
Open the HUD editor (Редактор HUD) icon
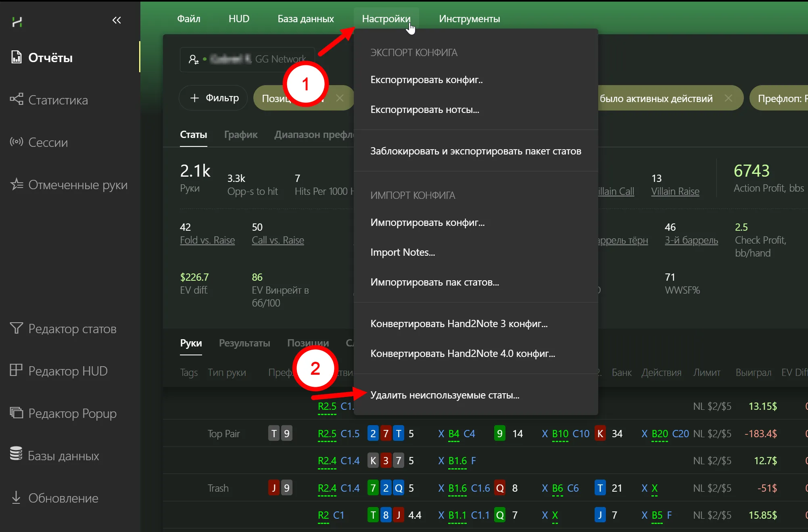(x=16, y=370)
